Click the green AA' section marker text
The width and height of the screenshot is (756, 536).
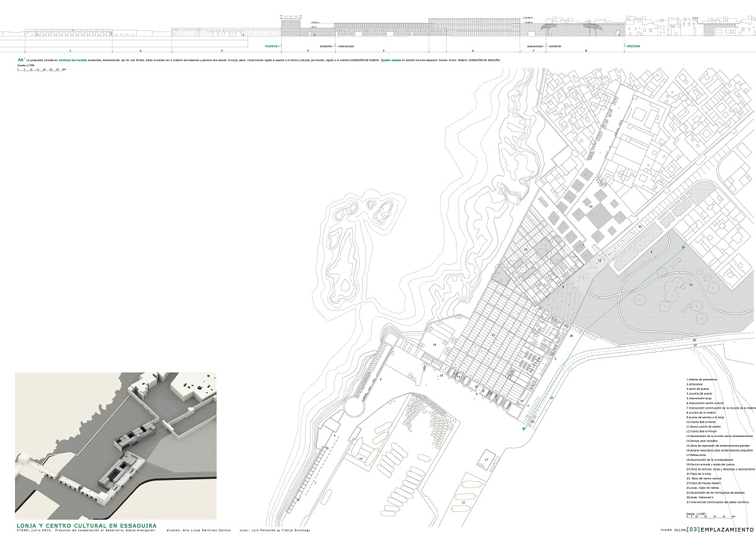21,59
